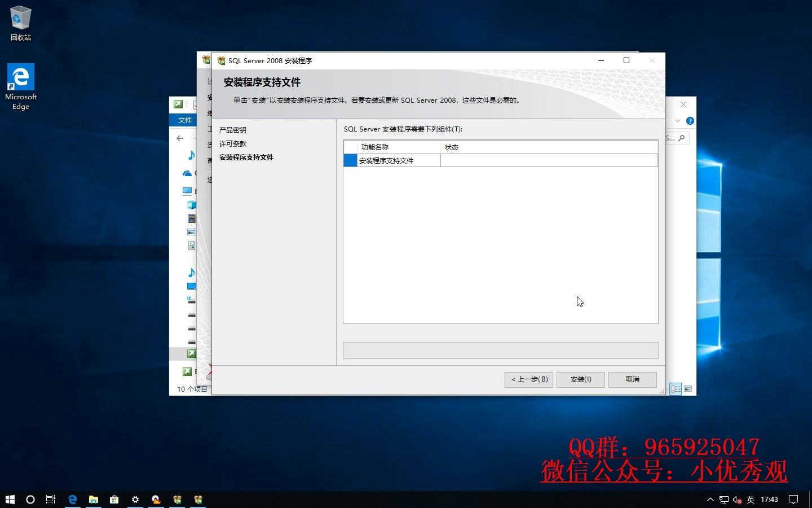
Task: Expand the File Explorer ribbon chevron
Action: pyautogui.click(x=678, y=121)
